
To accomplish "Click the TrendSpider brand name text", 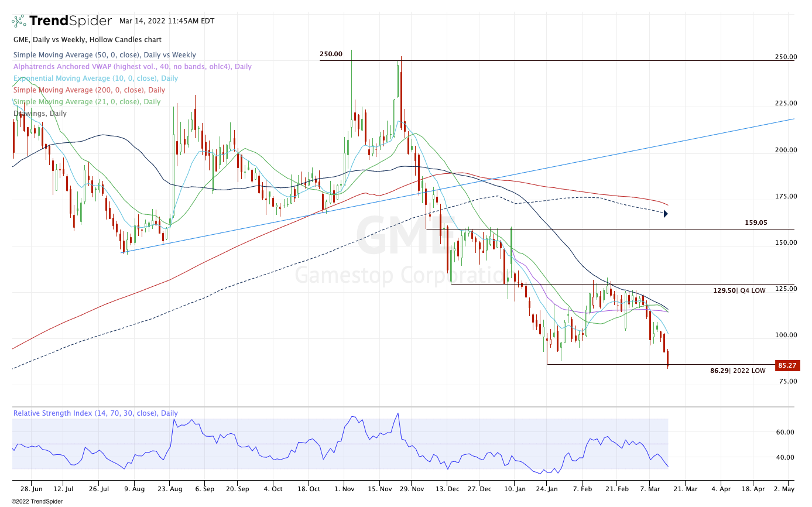I will (x=70, y=21).
